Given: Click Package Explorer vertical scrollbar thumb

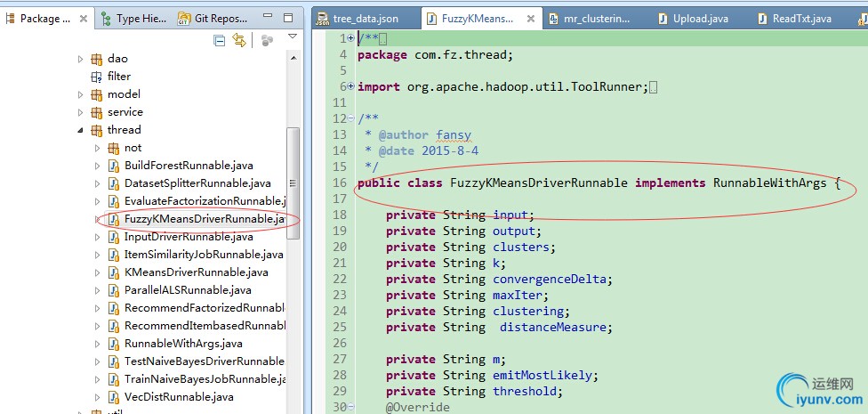Looking at the screenshot, I should pyautogui.click(x=293, y=183).
